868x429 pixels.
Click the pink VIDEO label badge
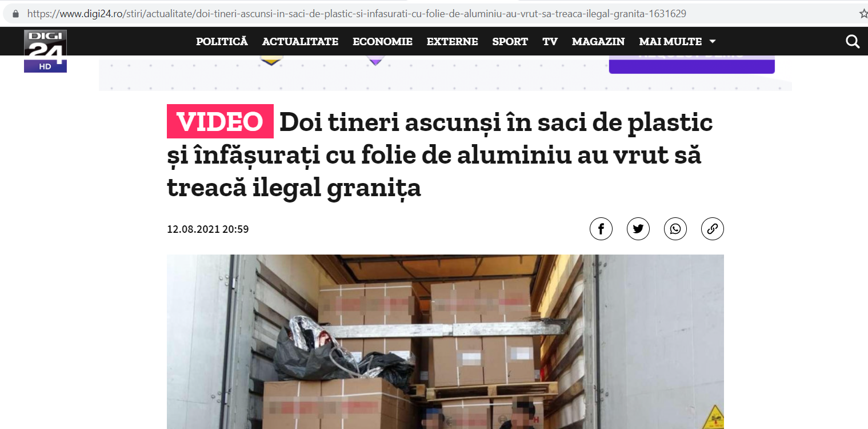(220, 121)
